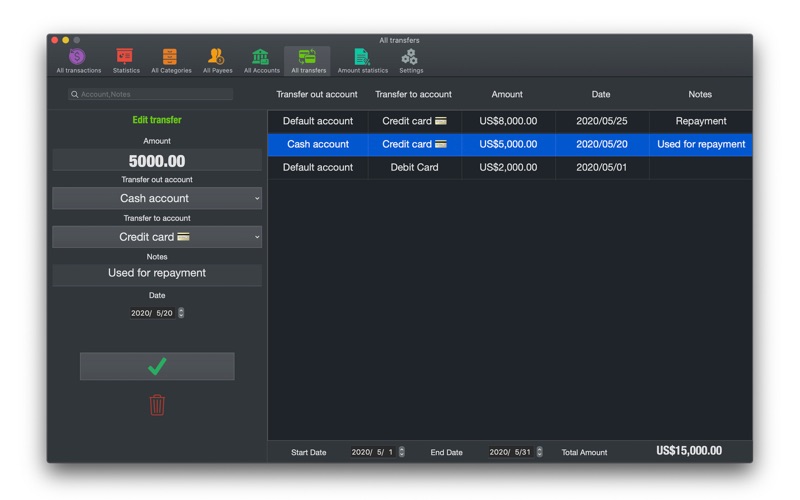Click the 2020/05/20 date cell in table
Image resolution: width=800 pixels, height=500 pixels.
(x=602, y=144)
